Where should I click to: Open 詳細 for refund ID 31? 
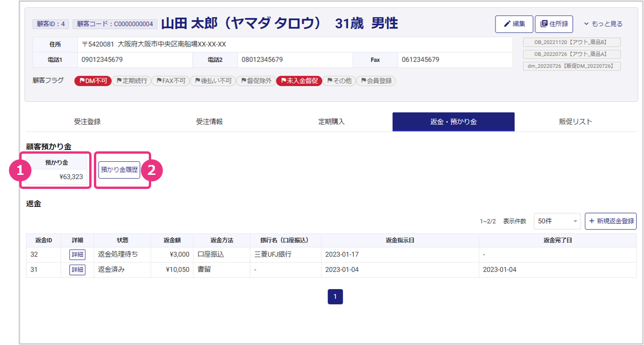(x=77, y=270)
